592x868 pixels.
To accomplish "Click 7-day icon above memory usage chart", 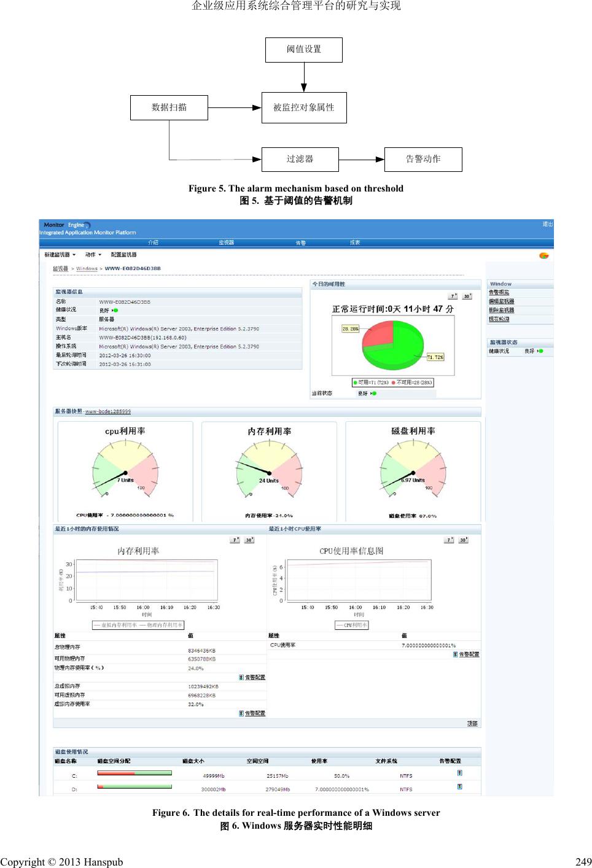I will coord(235,540).
